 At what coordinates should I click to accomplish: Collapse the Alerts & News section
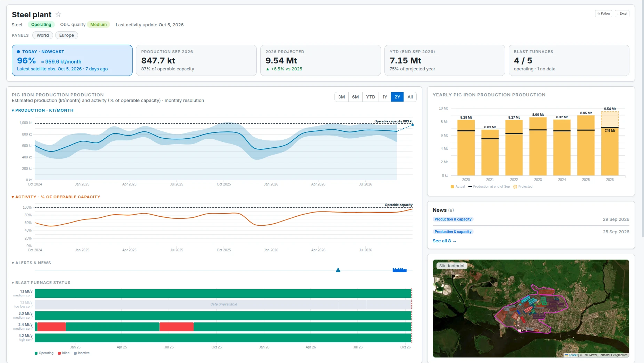tap(31, 263)
